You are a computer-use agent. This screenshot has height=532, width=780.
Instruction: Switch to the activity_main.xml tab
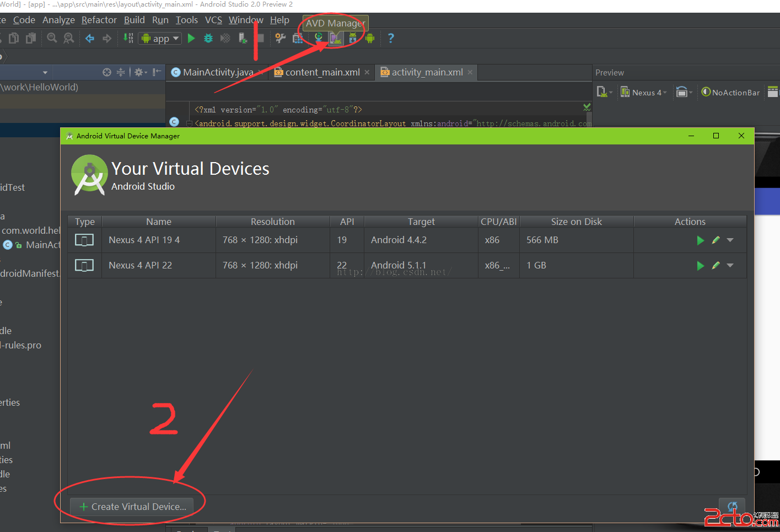click(427, 72)
